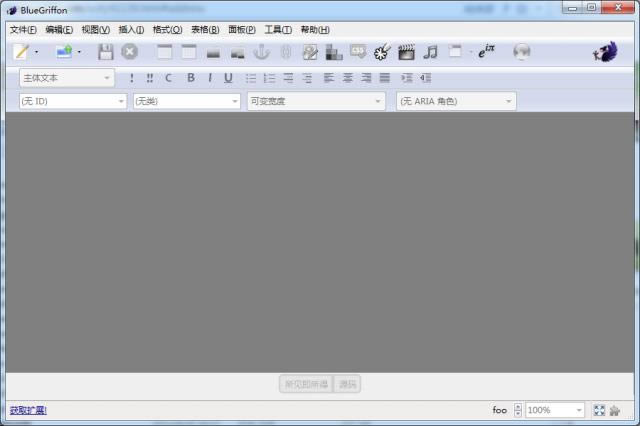This screenshot has height=426, width=640.
Task: Click the open file icon
Action: pos(64,52)
